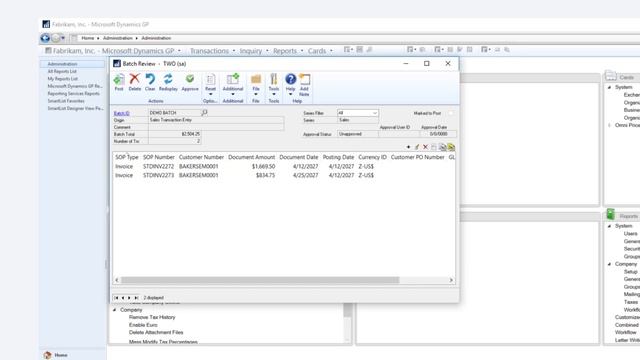Click the blue back navigation arrow
640x360 pixels.
(45, 38)
